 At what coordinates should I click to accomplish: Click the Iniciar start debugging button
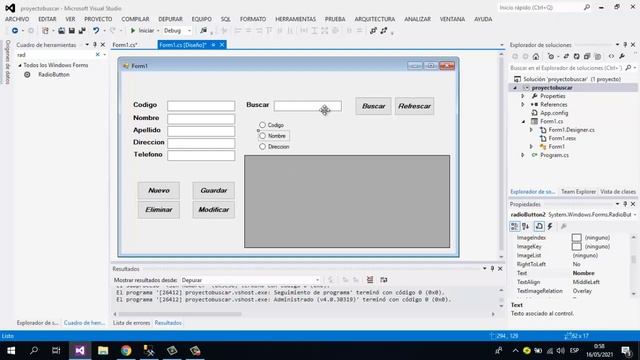click(x=143, y=31)
